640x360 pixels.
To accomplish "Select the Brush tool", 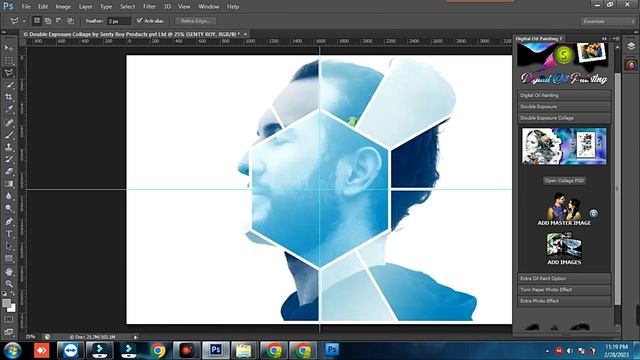I will (9, 135).
